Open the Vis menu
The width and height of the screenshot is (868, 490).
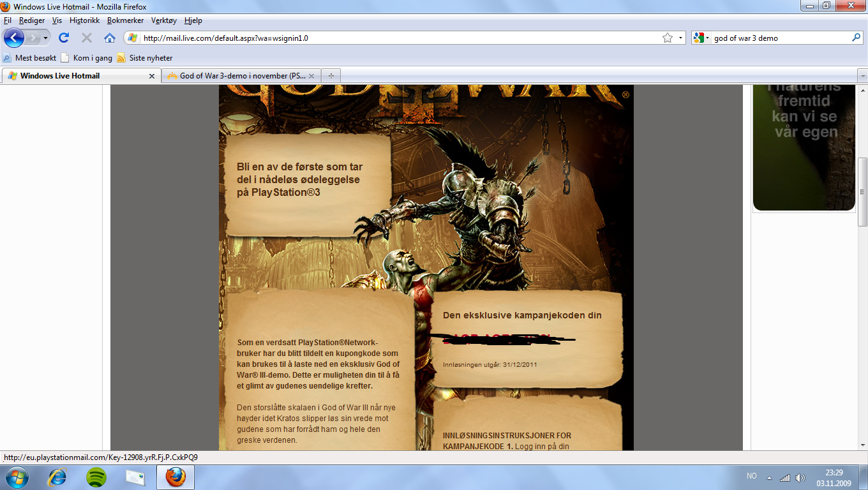[57, 20]
